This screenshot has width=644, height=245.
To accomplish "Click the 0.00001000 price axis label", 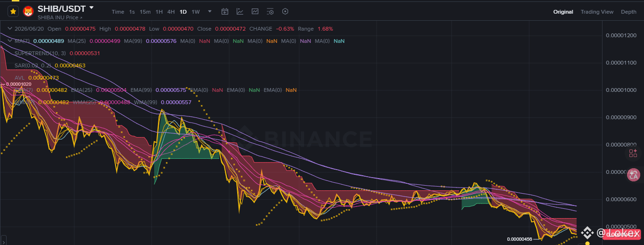I will click(621, 90).
